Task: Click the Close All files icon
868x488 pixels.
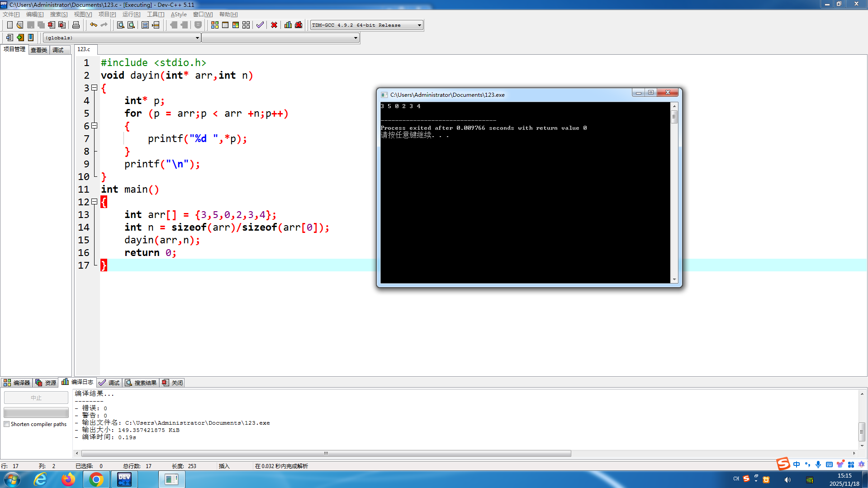Action: click(x=62, y=25)
